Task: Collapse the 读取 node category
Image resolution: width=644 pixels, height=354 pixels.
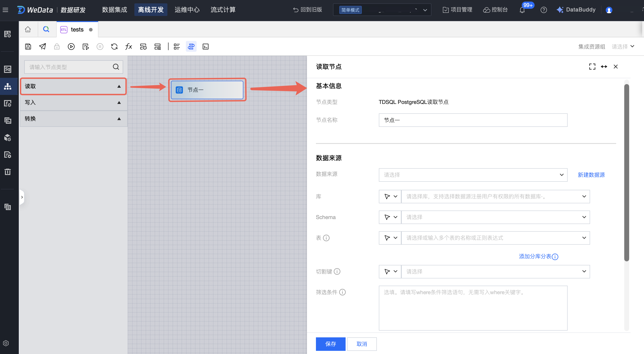Action: [119, 86]
